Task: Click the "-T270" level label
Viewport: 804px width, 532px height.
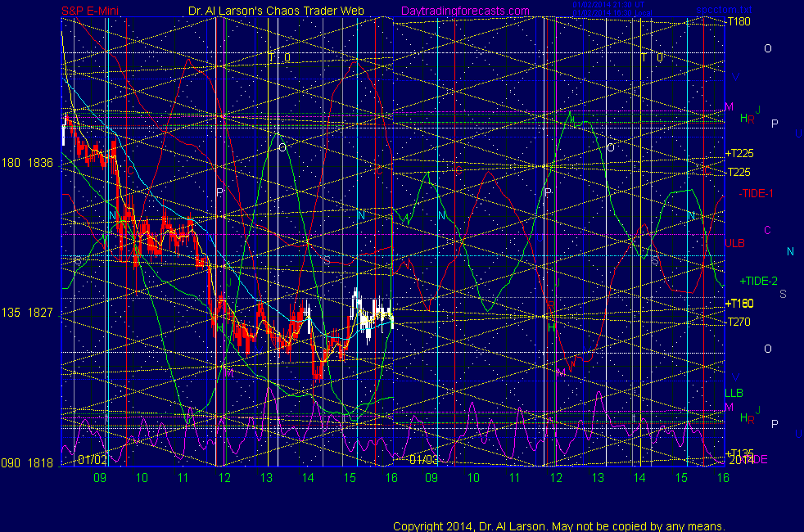Action: [x=739, y=322]
